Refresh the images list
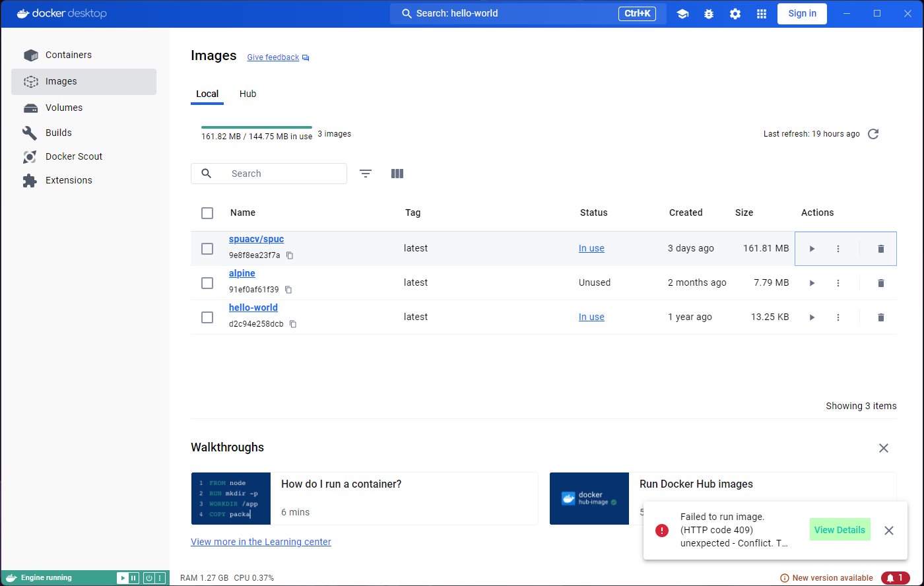The image size is (924, 586). pyautogui.click(x=873, y=134)
